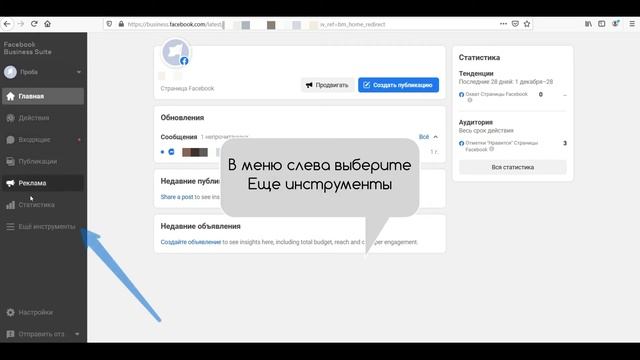The height and width of the screenshot is (360, 640).
Task: Click the Недавние объявления heading
Action: (200, 226)
